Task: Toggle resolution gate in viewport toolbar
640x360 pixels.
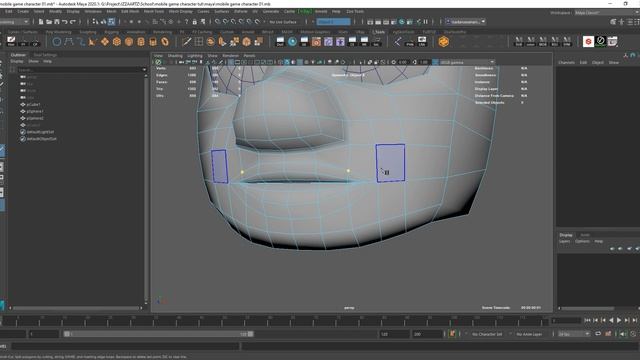Action: coord(244,62)
